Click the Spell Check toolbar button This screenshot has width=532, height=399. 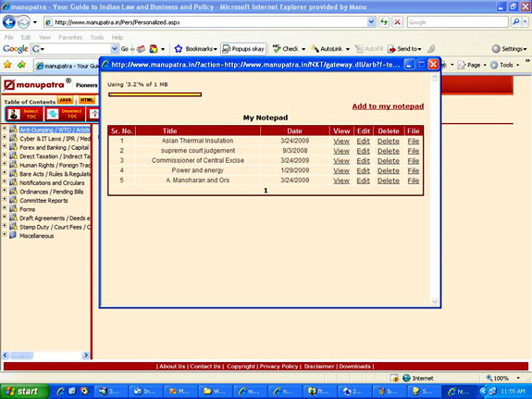point(289,49)
